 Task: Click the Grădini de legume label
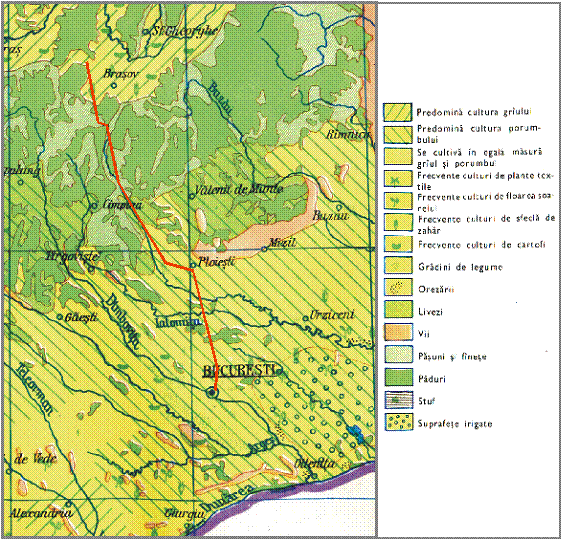[460, 267]
